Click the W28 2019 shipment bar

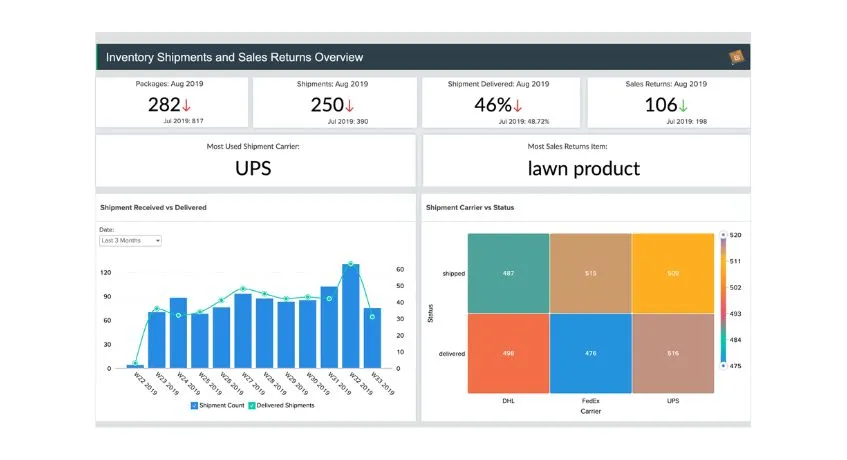(265, 334)
